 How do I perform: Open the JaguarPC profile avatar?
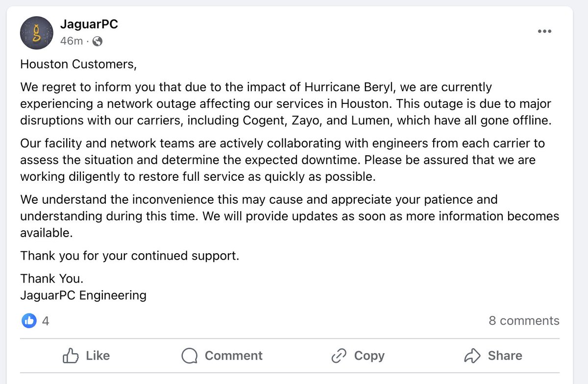coord(36,33)
